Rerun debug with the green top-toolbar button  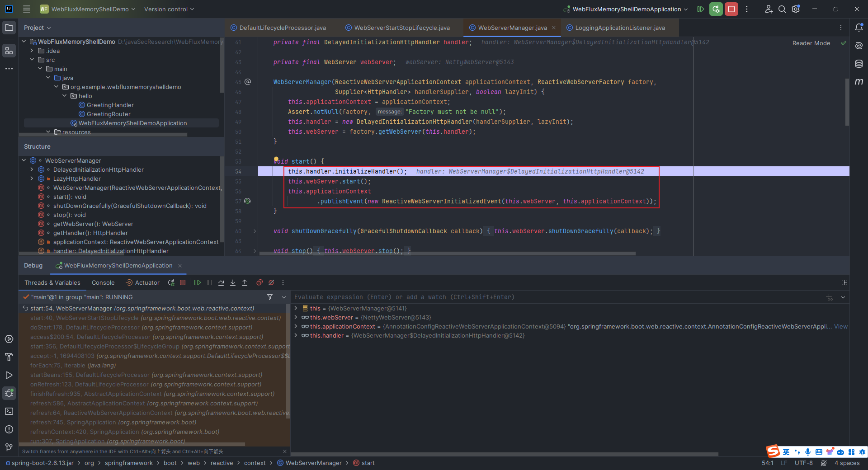(716, 9)
